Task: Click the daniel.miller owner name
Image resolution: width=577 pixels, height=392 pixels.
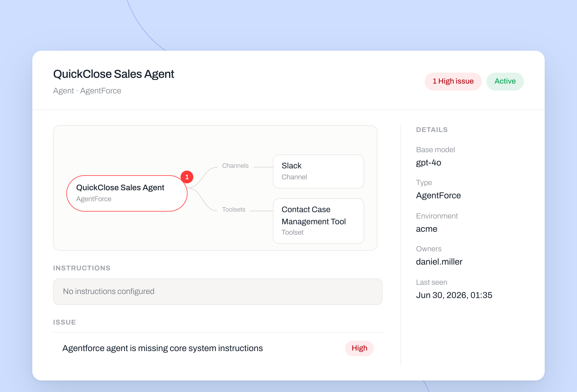Action: pyautogui.click(x=439, y=262)
